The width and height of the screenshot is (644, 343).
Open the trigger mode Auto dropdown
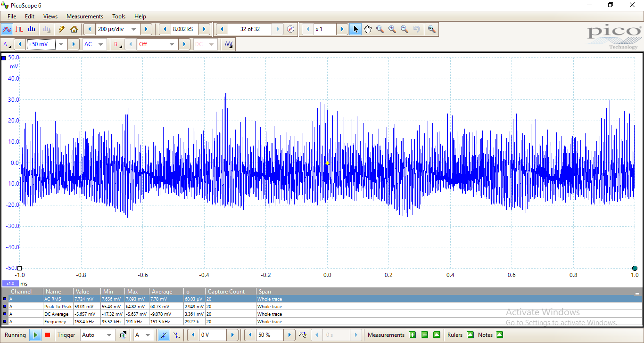[109, 335]
